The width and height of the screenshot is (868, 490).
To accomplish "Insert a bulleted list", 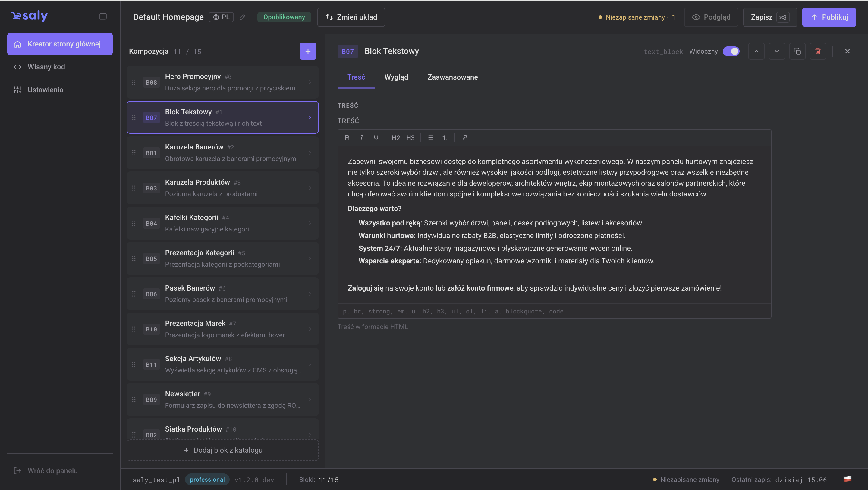I will pos(430,138).
